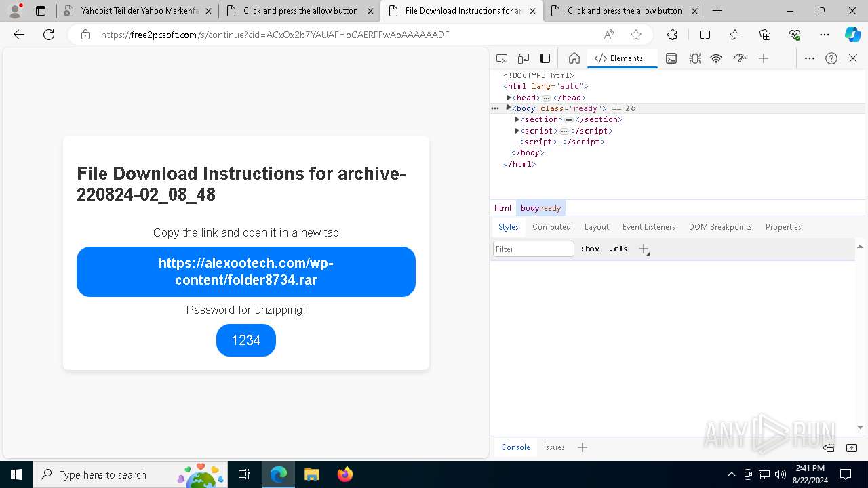
Task: View site information via the lock icon
Action: 85,35
